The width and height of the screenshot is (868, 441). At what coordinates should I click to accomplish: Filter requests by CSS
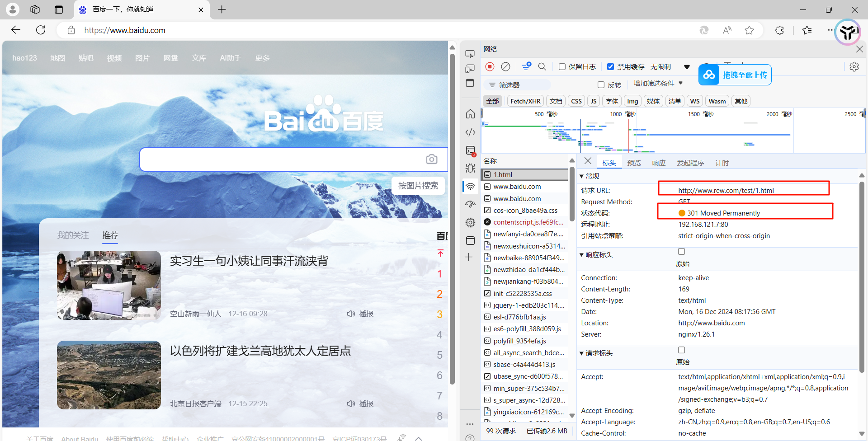(x=576, y=101)
